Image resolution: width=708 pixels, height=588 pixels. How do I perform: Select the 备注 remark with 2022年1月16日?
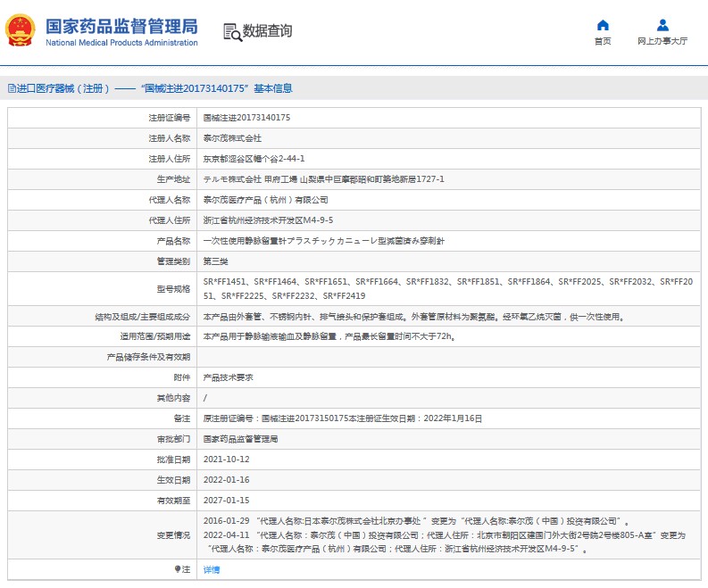343,418
